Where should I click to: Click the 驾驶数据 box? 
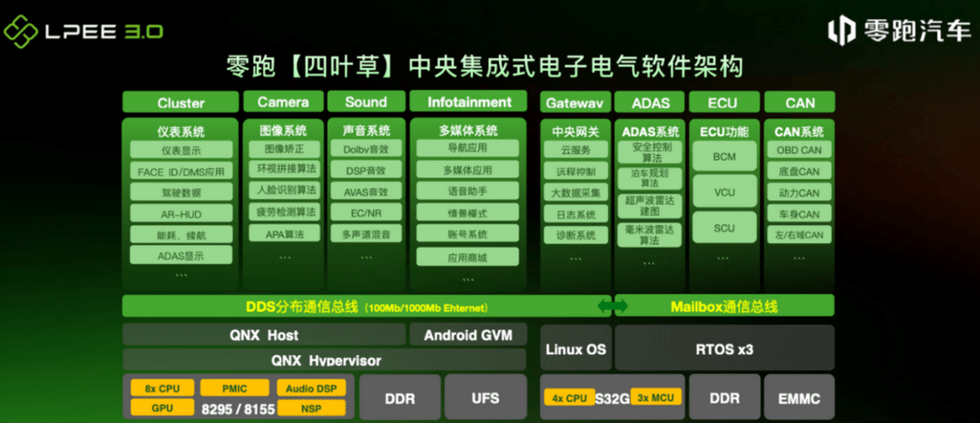pyautogui.click(x=181, y=192)
